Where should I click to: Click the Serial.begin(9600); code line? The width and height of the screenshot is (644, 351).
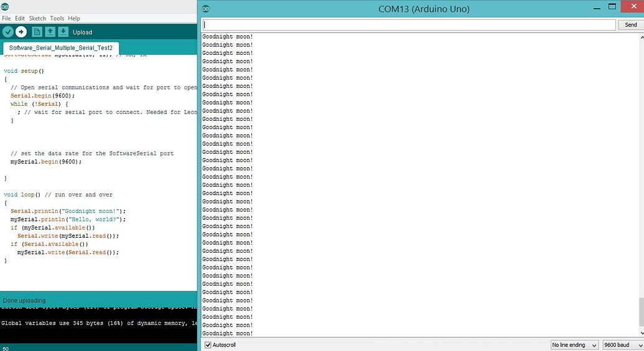point(43,96)
